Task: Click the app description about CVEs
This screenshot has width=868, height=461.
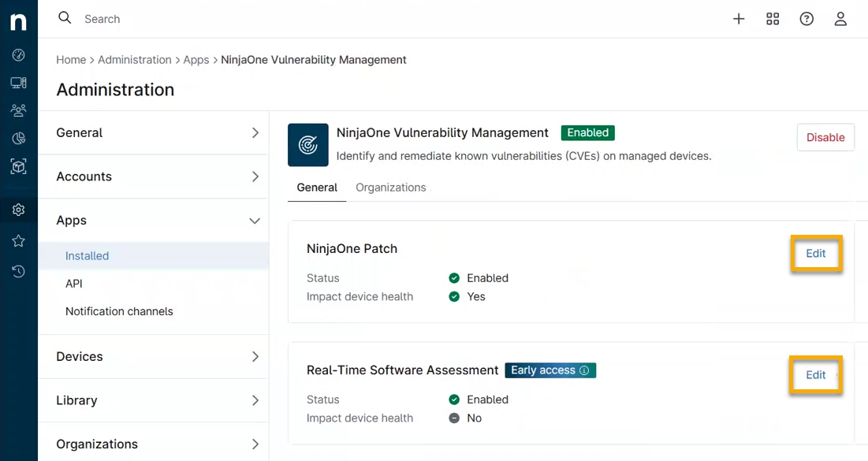Action: pyautogui.click(x=523, y=156)
